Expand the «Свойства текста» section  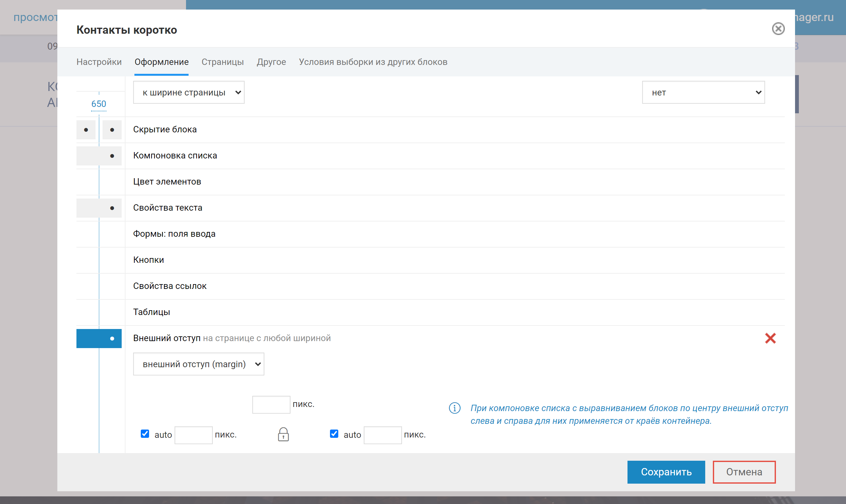(x=167, y=207)
